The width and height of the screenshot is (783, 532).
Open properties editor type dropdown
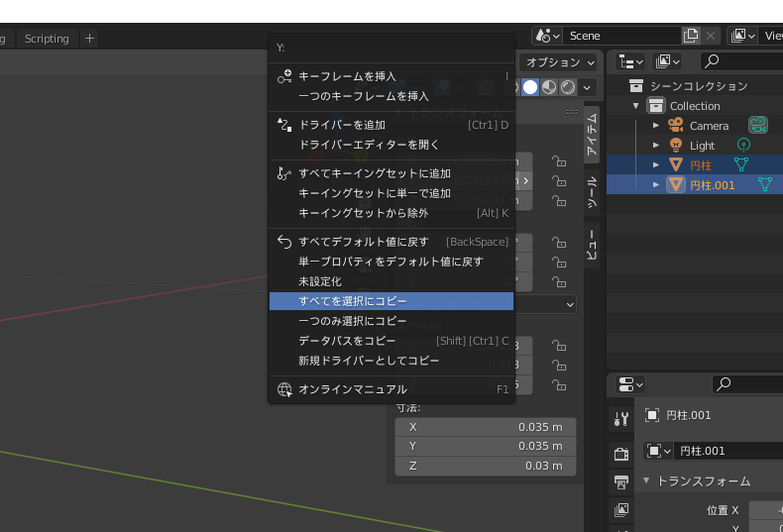click(x=630, y=384)
